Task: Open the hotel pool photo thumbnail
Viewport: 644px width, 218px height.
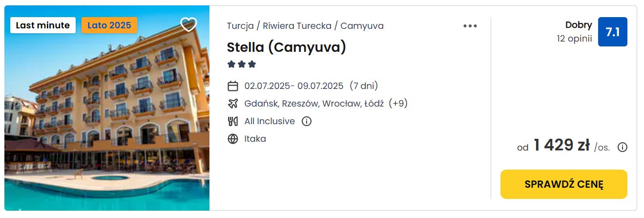Action: [x=107, y=108]
